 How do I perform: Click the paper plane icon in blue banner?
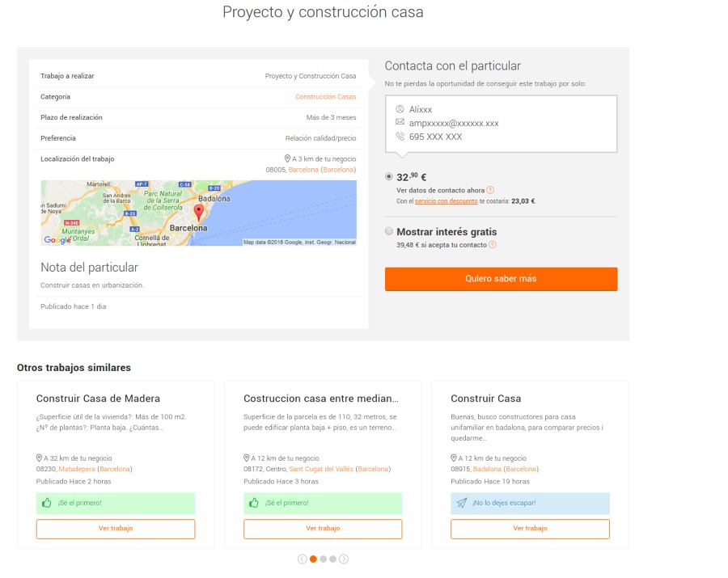(461, 503)
